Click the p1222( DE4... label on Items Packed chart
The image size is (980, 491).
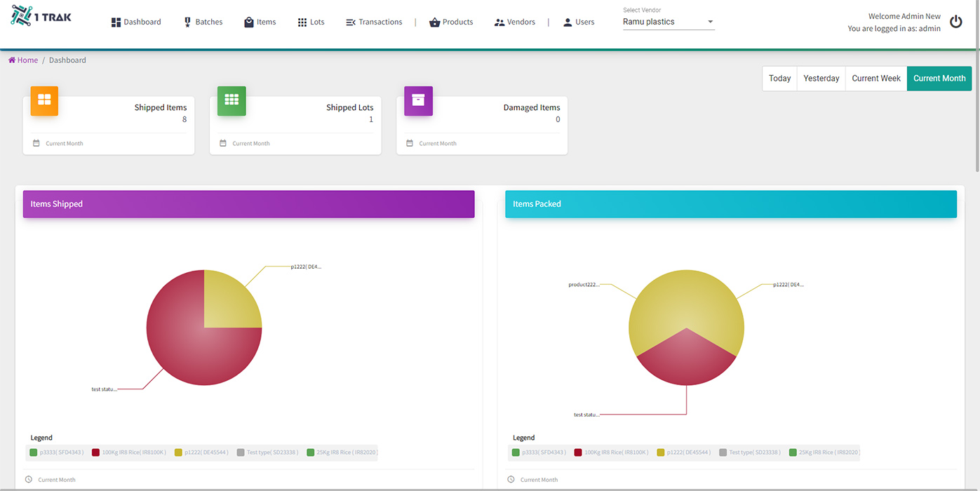788,285
